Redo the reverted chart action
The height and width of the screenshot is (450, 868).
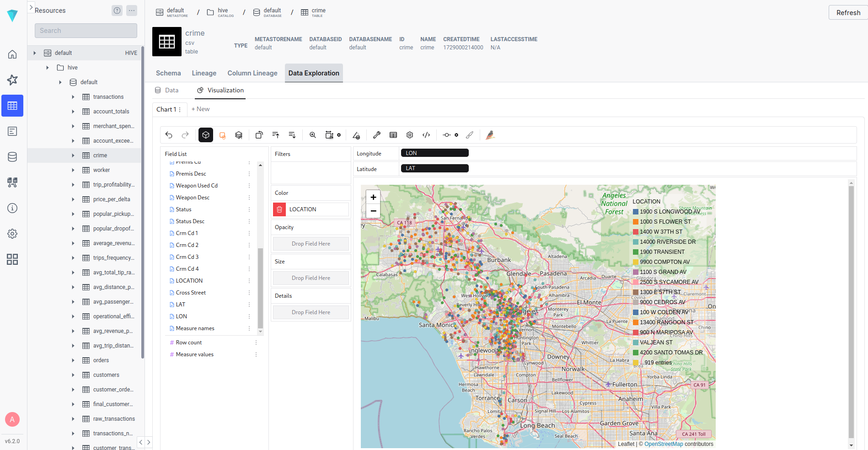(185, 135)
